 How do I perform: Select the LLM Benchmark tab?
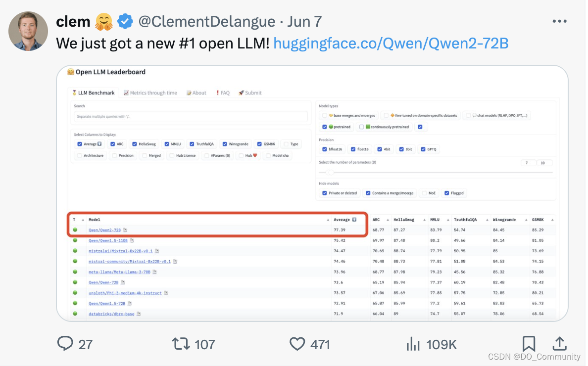pos(94,92)
